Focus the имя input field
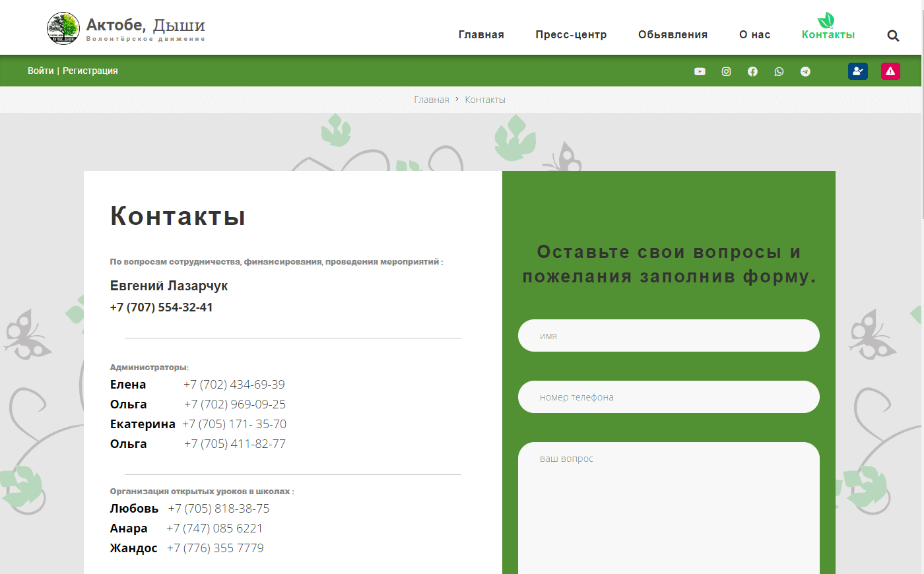 [669, 336]
